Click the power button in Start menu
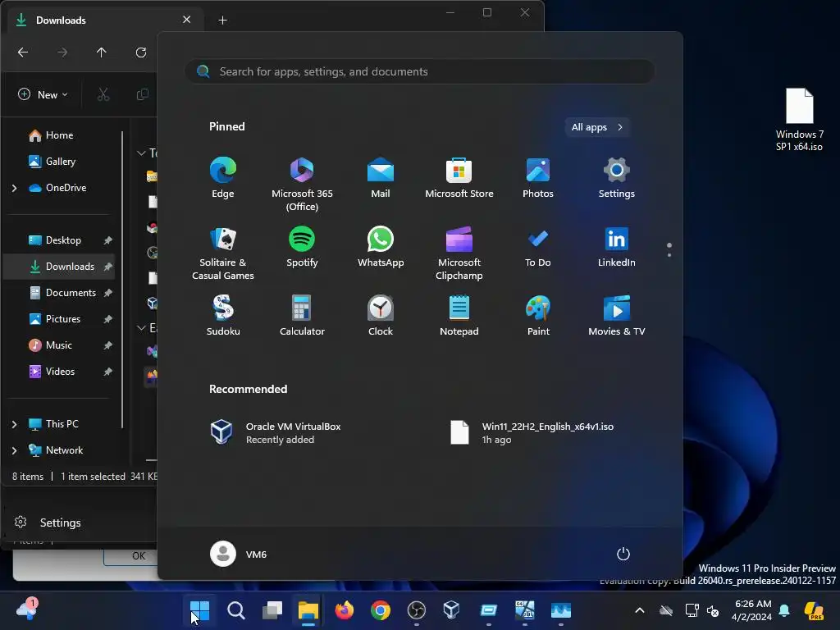The image size is (840, 630). [x=623, y=554]
